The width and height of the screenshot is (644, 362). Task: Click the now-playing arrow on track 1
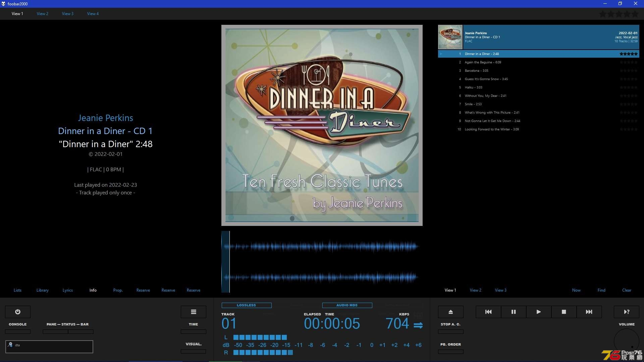441,54
